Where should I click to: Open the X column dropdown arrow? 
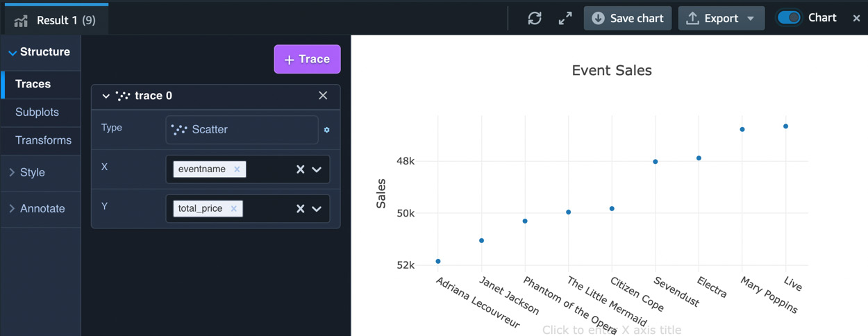(317, 169)
